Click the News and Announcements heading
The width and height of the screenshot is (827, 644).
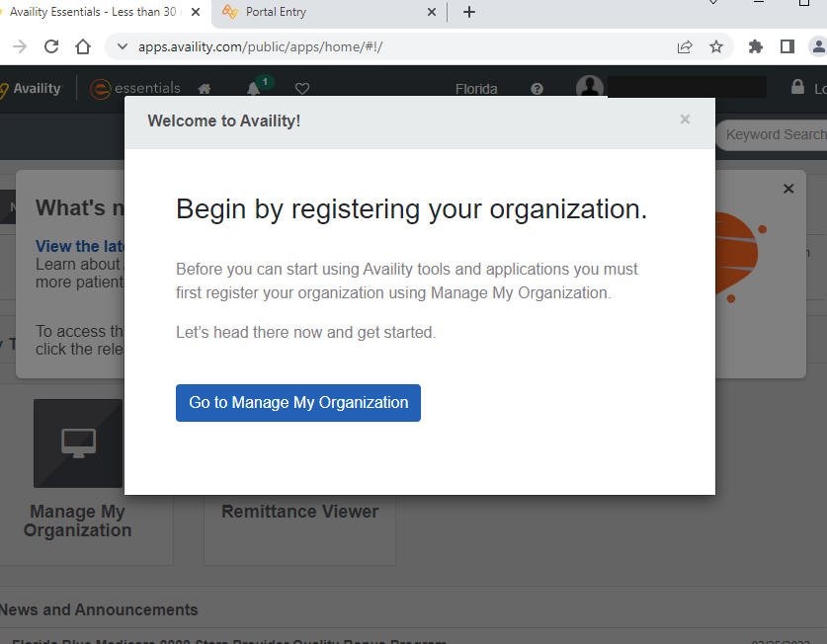[x=99, y=609]
